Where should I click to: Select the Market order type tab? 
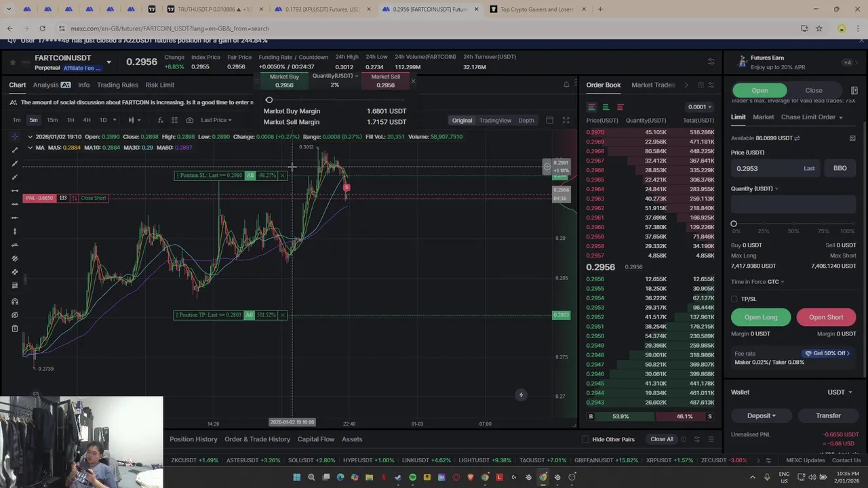pos(763,117)
